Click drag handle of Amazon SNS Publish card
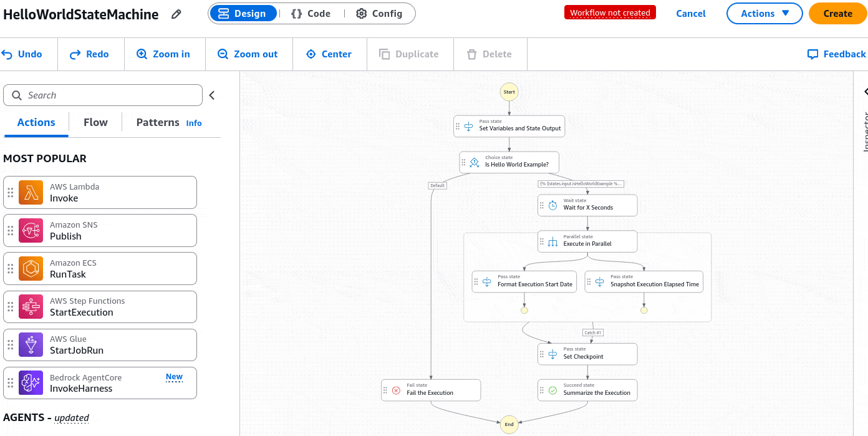The height and width of the screenshot is (436, 868). pos(11,231)
